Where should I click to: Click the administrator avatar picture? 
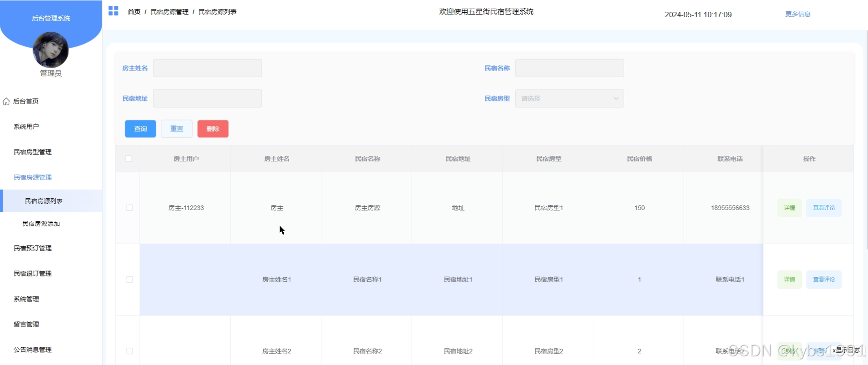pyautogui.click(x=51, y=50)
